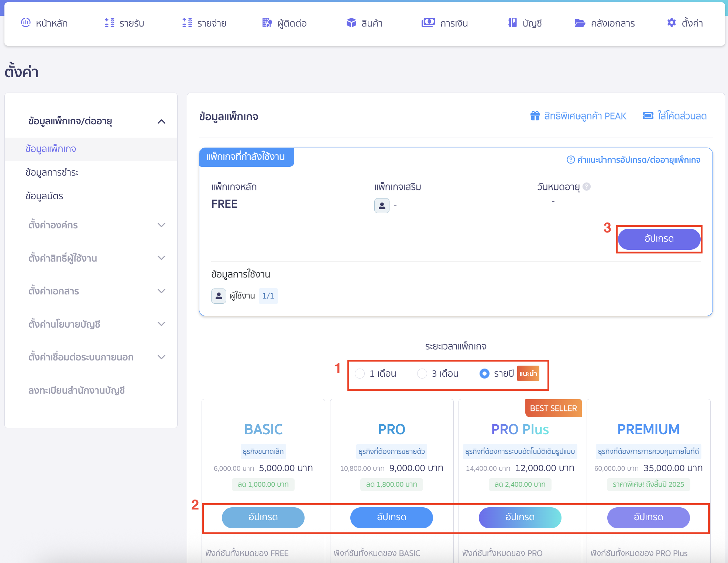Viewport: 728px width, 563px height.
Task: Expand the ตั้งค่าเอกสาร sidebar section
Action: 161,291
